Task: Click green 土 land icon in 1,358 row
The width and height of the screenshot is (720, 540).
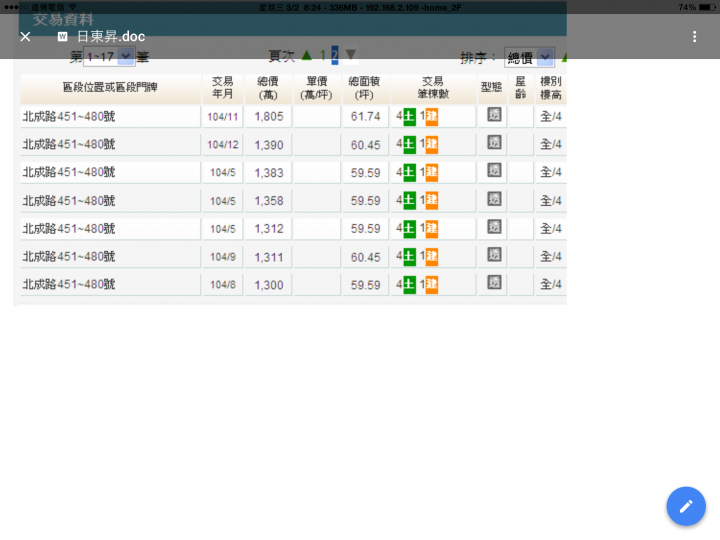Action: point(409,201)
